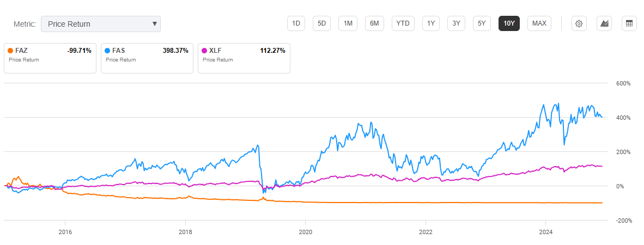Show data as a table
The image size is (644, 245).
(629, 23)
